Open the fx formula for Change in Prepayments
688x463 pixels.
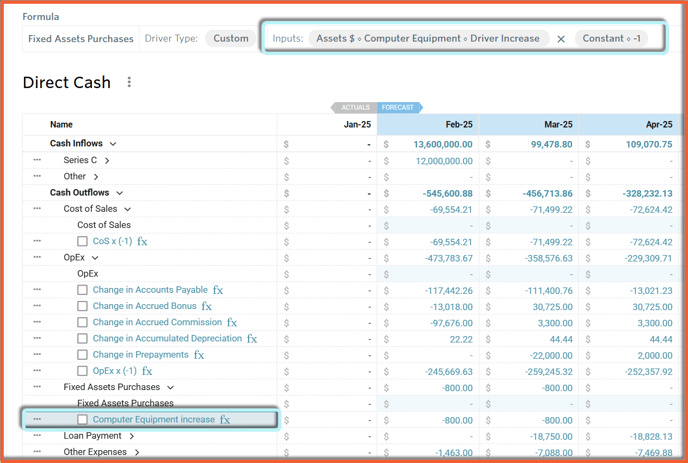coord(199,355)
